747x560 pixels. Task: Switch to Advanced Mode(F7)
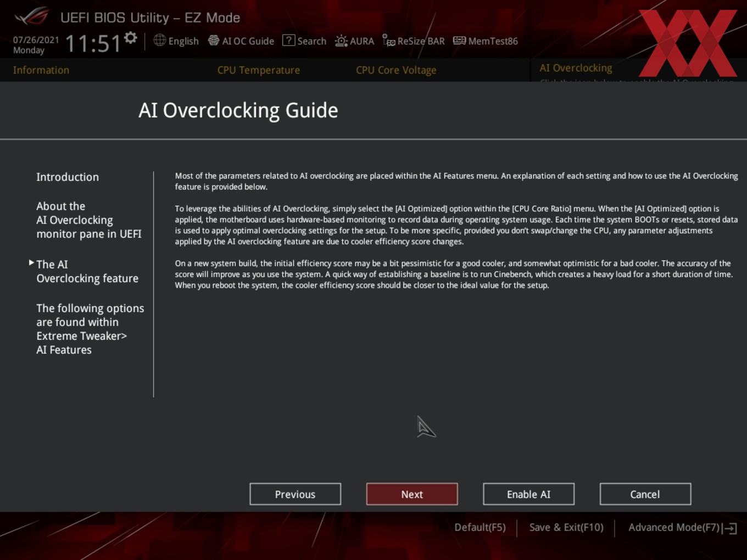pos(674,528)
